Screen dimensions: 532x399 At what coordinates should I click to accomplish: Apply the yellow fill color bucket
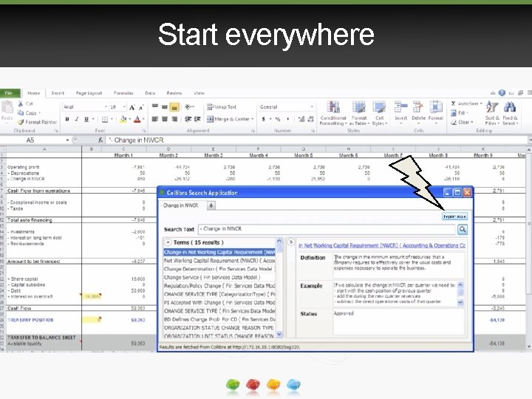(123, 119)
